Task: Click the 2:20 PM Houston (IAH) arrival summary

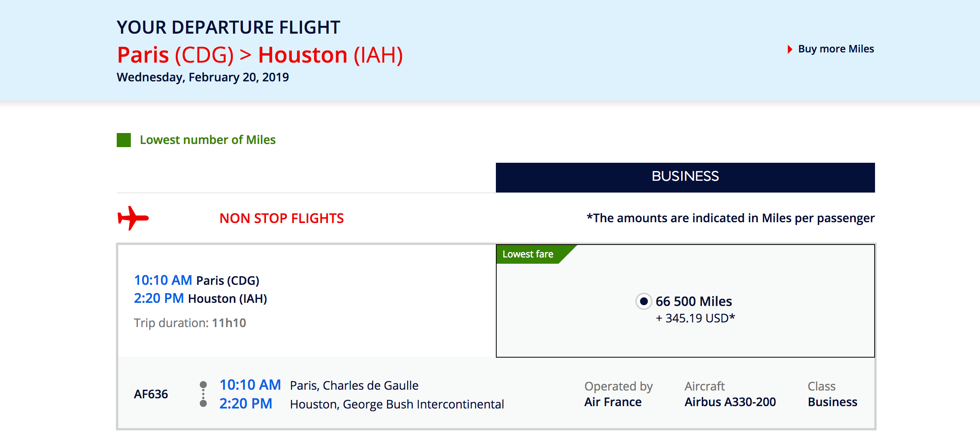Action: 200,299
